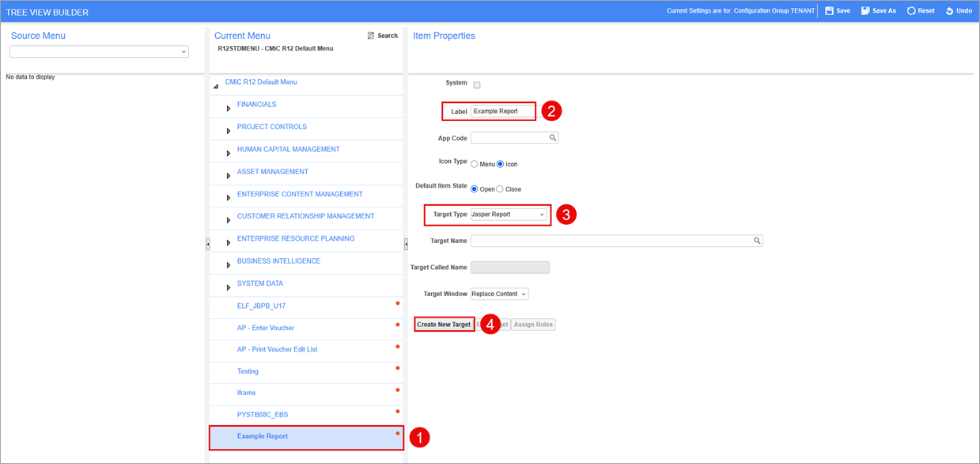Click the right splitter collapse handle
This screenshot has height=464, width=980.
pyautogui.click(x=406, y=244)
